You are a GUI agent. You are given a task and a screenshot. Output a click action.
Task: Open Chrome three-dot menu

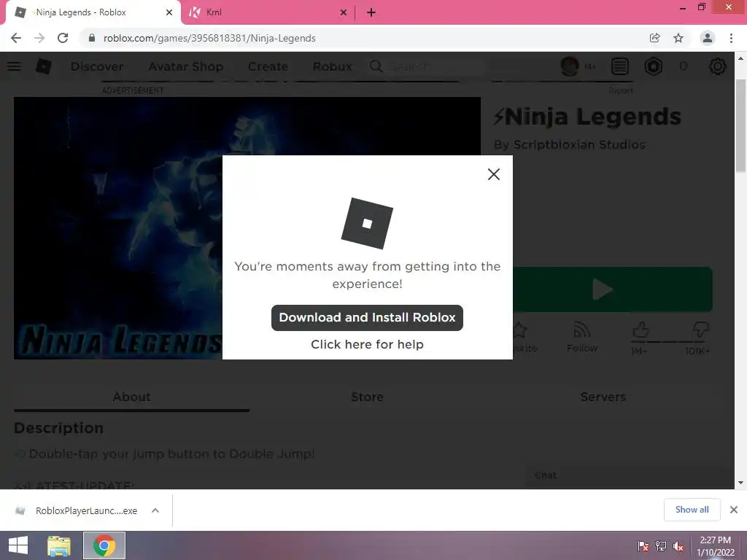pos(731,38)
